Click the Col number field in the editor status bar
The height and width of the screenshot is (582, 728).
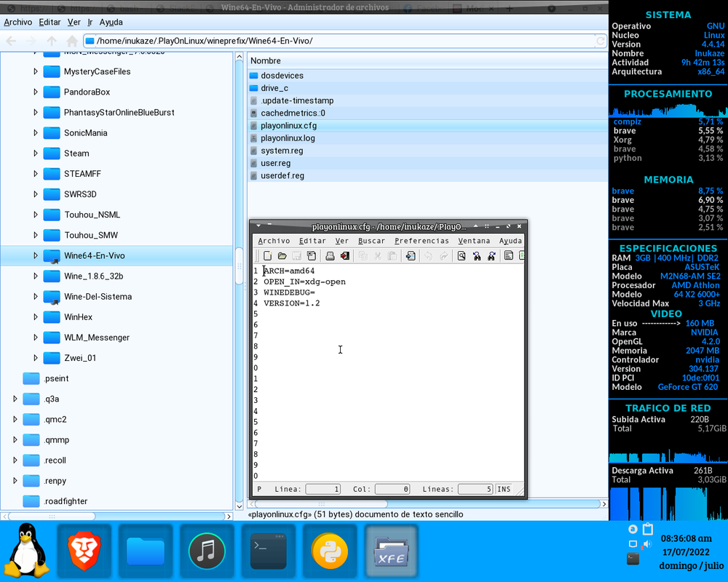coord(392,489)
